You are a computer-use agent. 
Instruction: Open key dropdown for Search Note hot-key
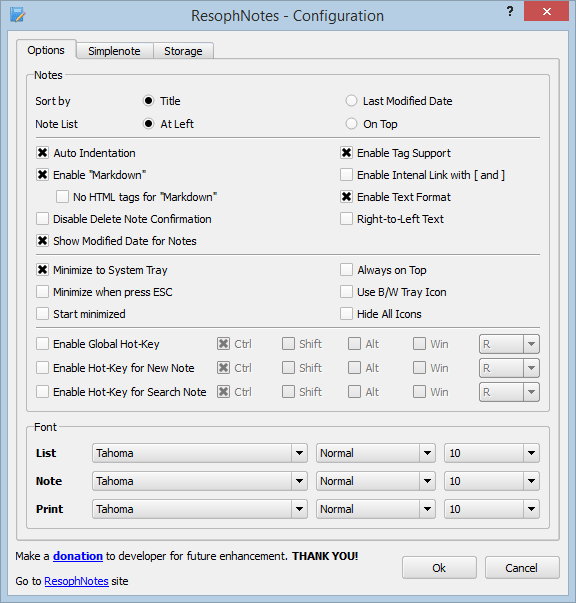click(509, 392)
